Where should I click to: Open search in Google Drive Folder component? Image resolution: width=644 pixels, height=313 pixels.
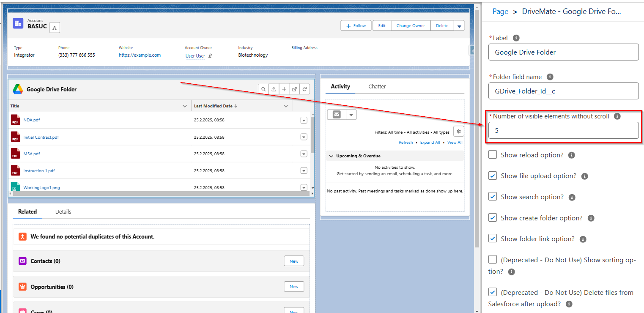pos(263,89)
